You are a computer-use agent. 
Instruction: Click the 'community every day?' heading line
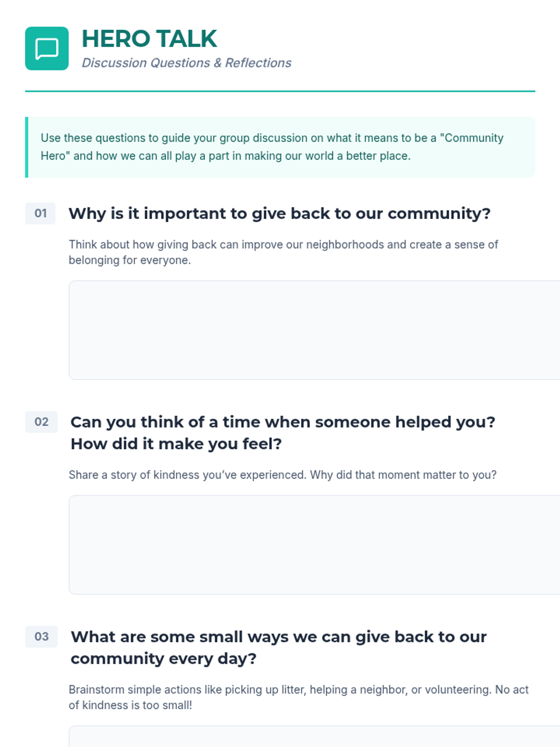tap(164, 659)
